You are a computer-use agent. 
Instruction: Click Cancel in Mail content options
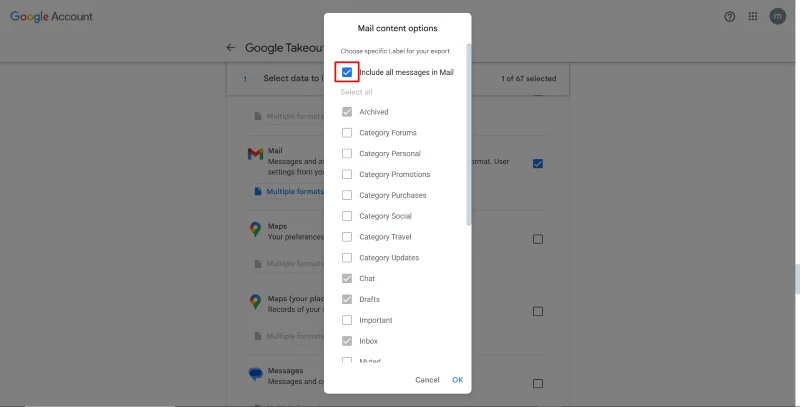click(x=427, y=380)
